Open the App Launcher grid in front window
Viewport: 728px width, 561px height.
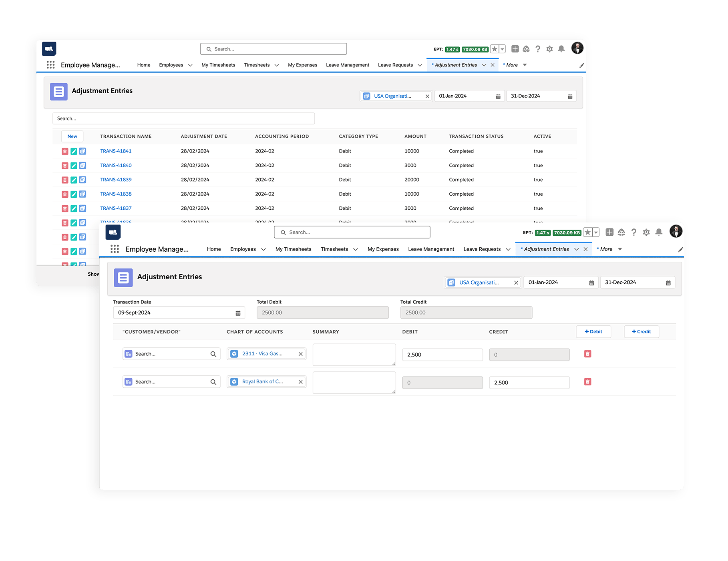tap(115, 249)
